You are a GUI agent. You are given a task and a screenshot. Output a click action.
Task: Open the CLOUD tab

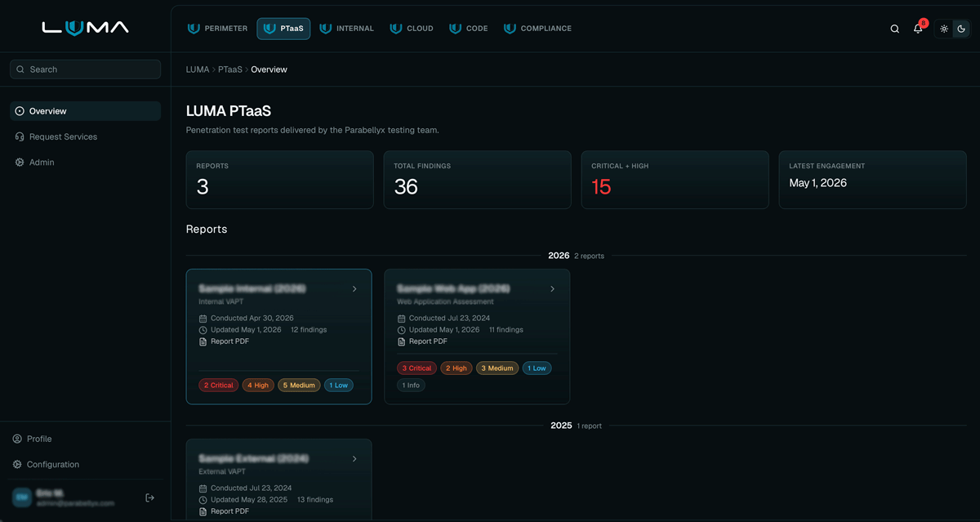(x=412, y=29)
